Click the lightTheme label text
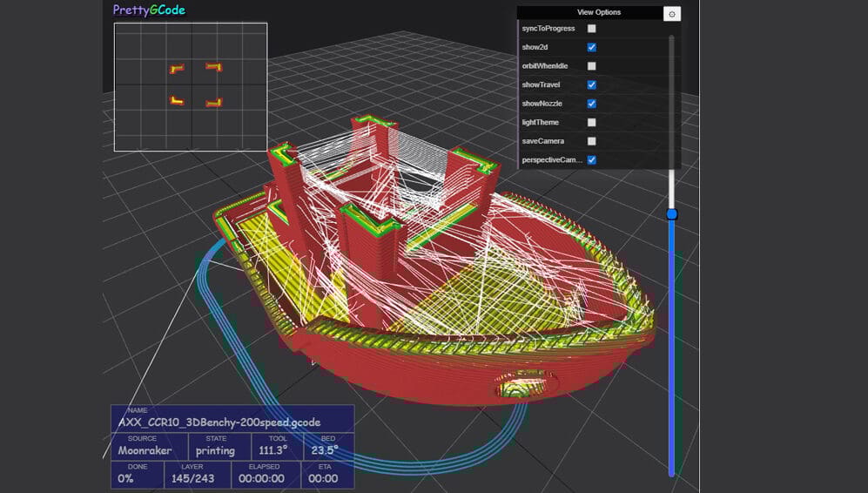 [x=541, y=123]
